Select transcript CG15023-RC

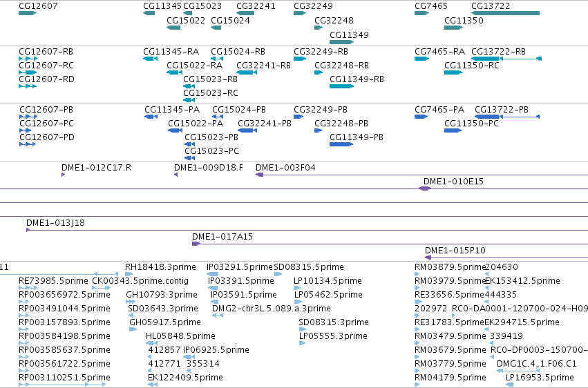point(211,93)
